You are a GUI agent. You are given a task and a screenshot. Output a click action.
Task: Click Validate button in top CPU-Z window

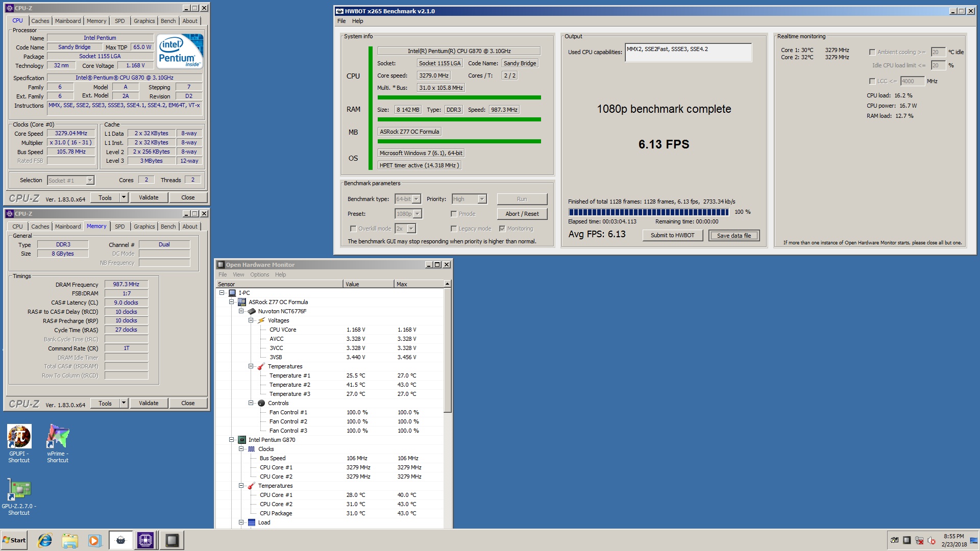149,197
